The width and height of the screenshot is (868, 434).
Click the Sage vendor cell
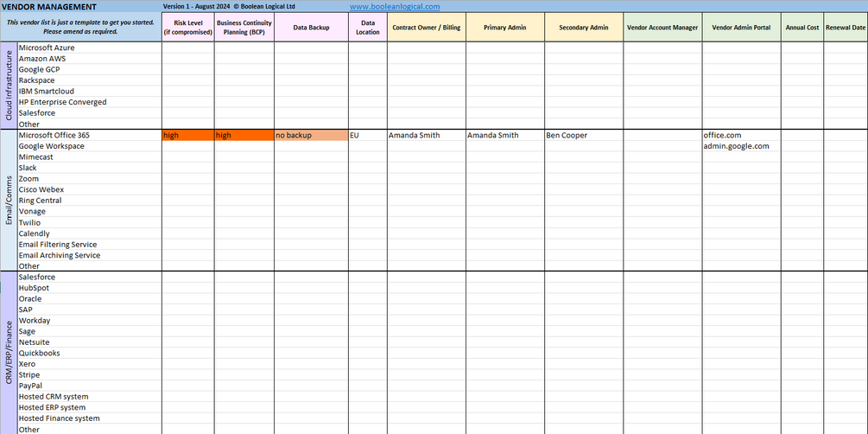[90, 331]
